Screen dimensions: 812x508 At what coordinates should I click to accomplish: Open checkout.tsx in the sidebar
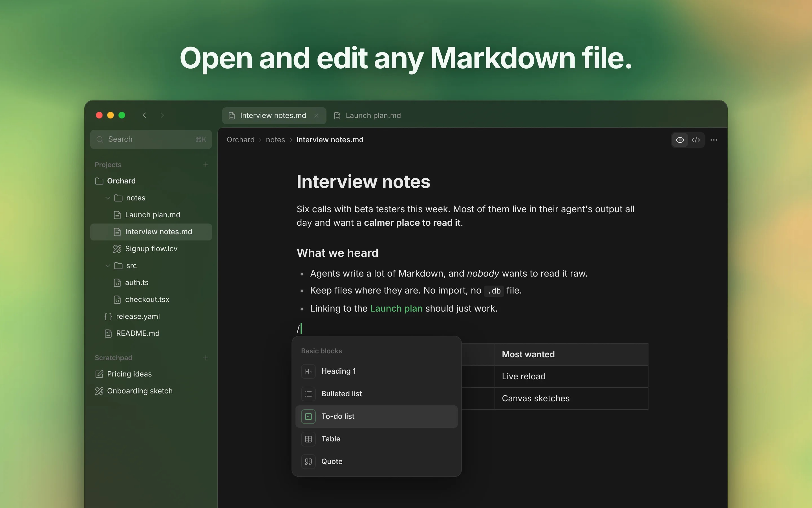pos(151,299)
